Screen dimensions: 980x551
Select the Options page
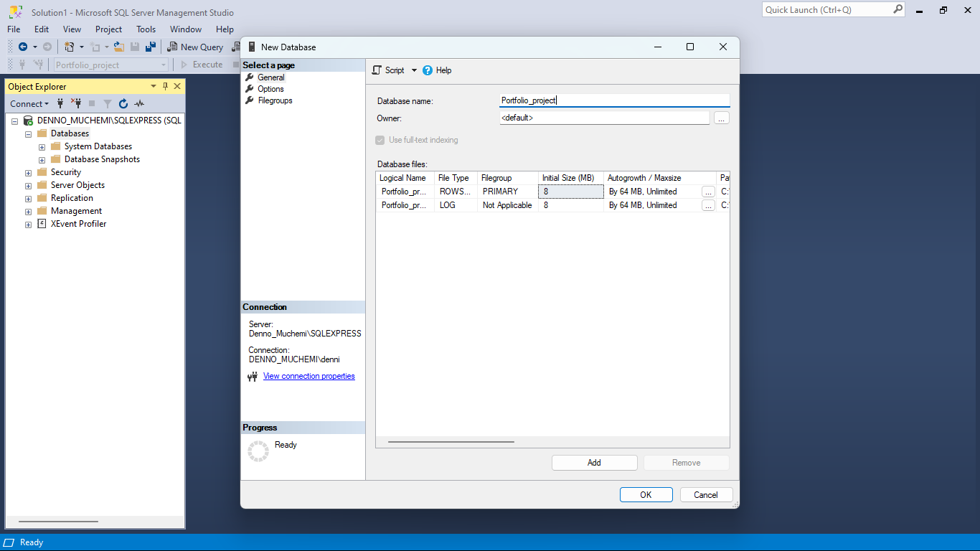pyautogui.click(x=271, y=89)
